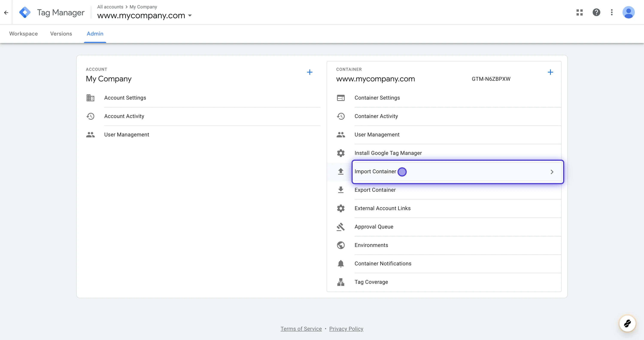The image size is (644, 340).
Task: Click the Tag Coverage hierarchy icon
Action: (x=340, y=282)
